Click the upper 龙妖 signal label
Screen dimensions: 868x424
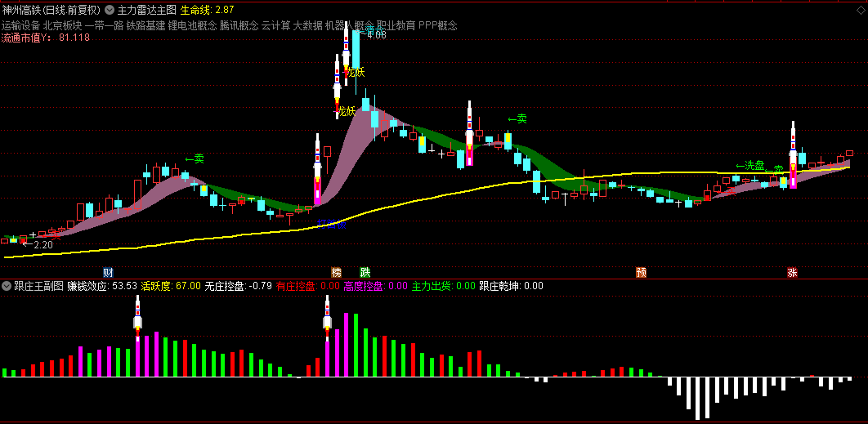356,72
